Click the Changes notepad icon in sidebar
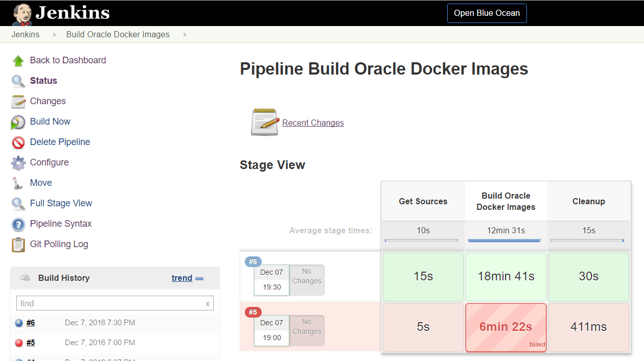 [18, 102]
